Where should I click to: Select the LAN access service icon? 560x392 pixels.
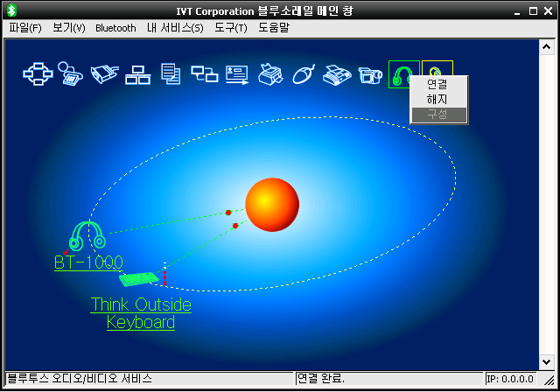(138, 75)
